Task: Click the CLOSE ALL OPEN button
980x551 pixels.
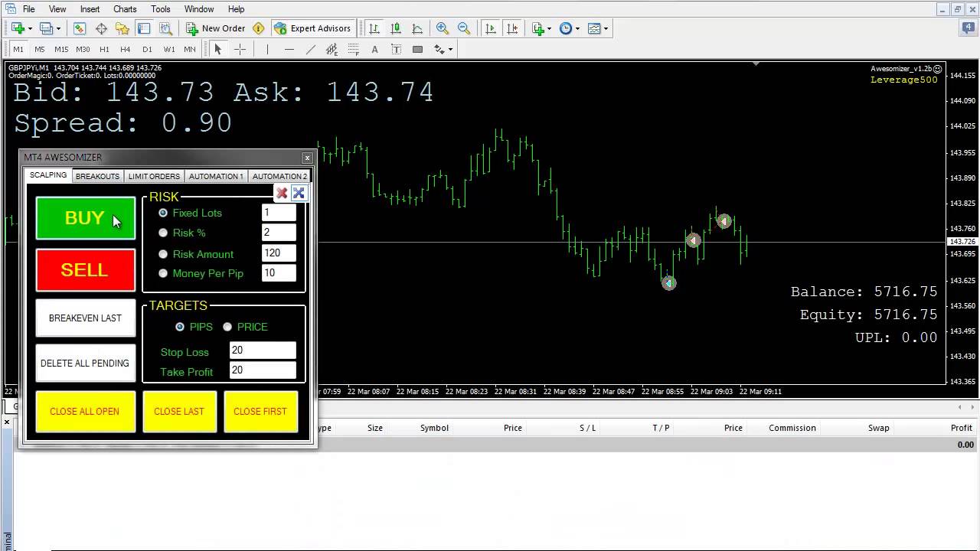Action: pyautogui.click(x=85, y=412)
